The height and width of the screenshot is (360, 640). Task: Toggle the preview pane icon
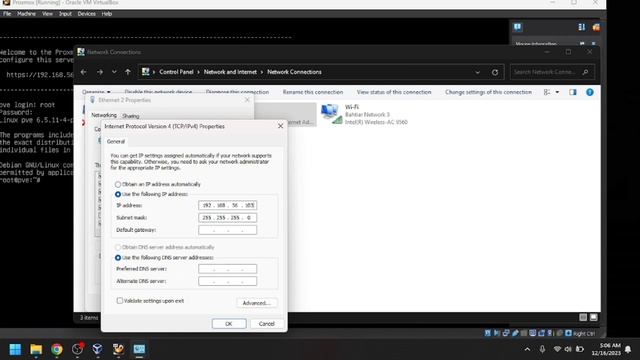pyautogui.click(x=573, y=92)
